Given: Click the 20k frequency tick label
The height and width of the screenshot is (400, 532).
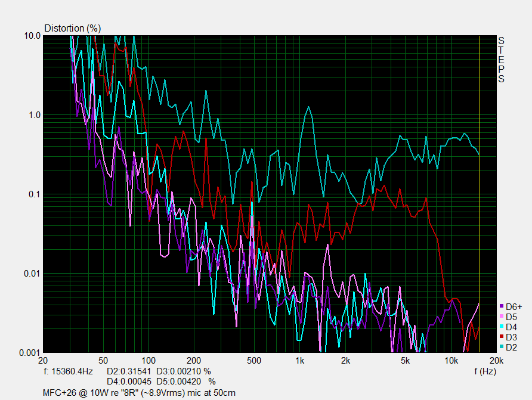Looking at the screenshot, I should click(496, 361).
